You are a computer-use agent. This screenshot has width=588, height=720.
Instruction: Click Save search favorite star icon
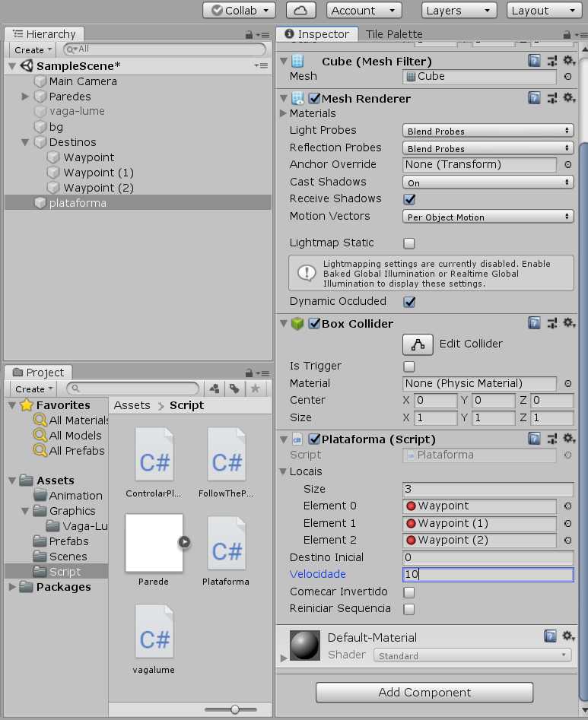point(256,389)
